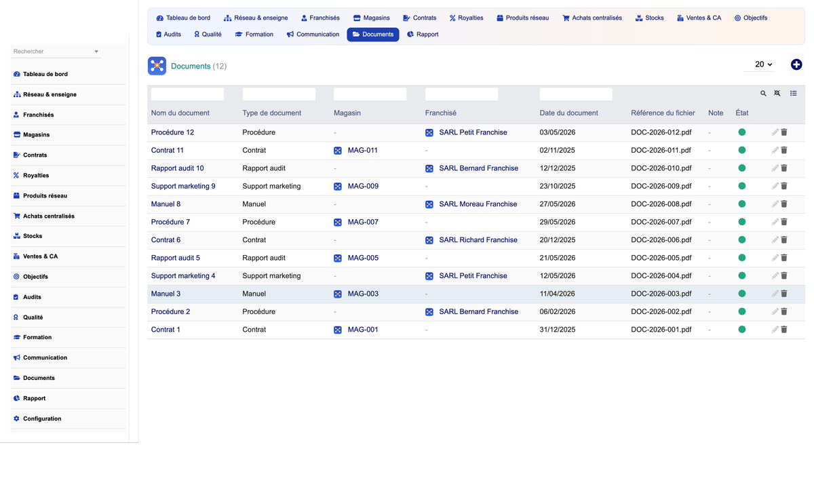The height and width of the screenshot is (504, 814).
Task: Delete the Contrat 6 row with trash icon
Action: [x=784, y=240]
